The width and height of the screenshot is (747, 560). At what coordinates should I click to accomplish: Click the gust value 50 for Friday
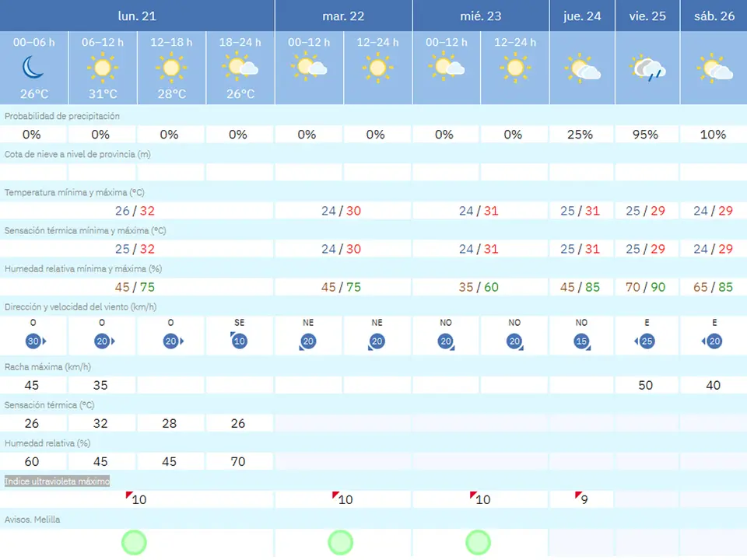click(x=646, y=385)
